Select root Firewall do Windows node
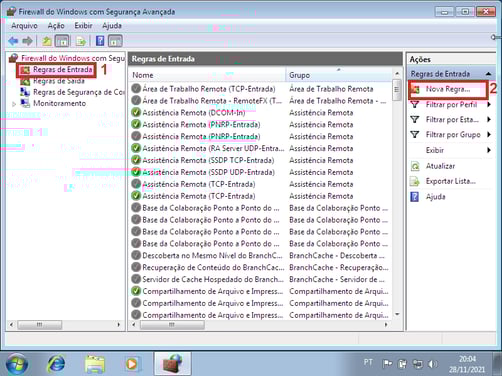 [73, 58]
